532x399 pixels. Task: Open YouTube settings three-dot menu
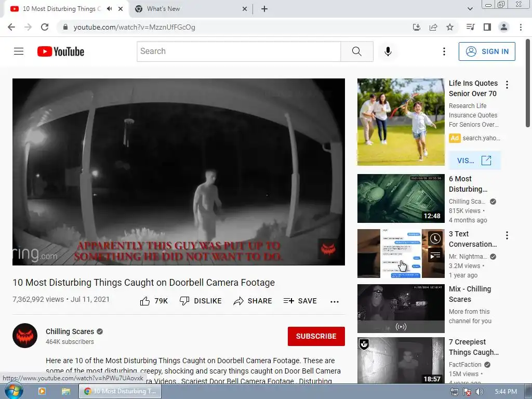[x=444, y=51]
